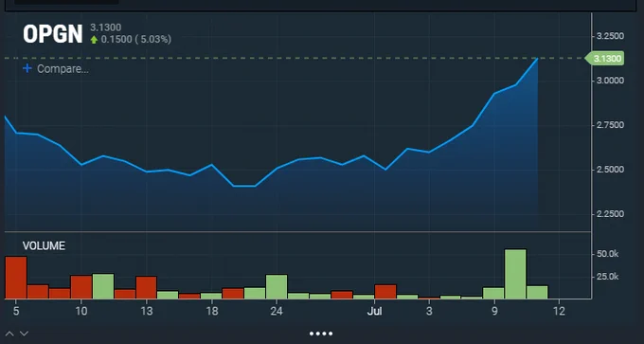Click the red volume bar above Jul
This screenshot has height=344, width=644.
click(x=385, y=291)
